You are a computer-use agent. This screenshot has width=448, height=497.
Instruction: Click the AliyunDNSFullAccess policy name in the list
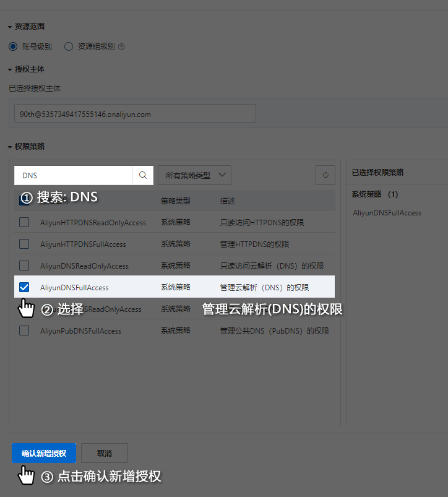point(74,287)
